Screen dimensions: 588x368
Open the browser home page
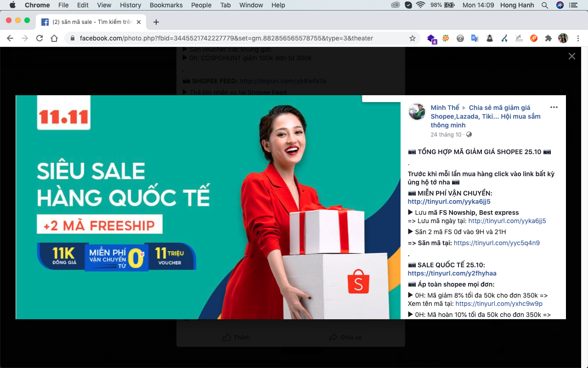tap(54, 38)
